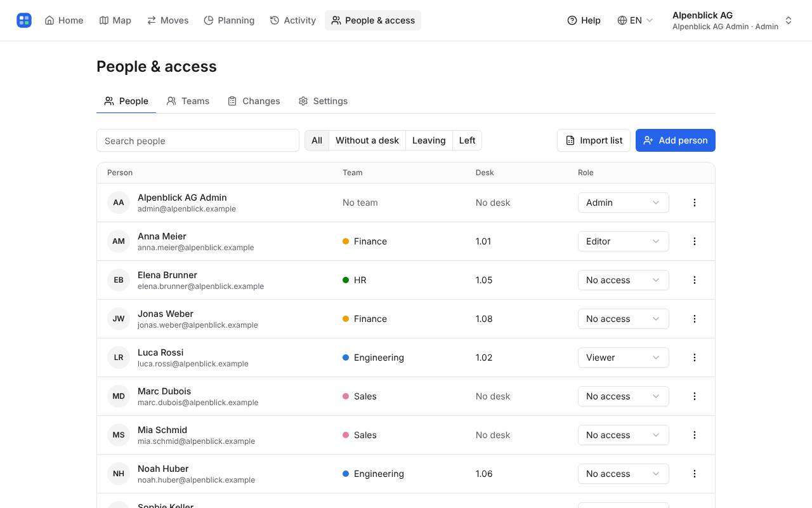Open row actions menu for Luca Rossi
The height and width of the screenshot is (508, 812).
point(695,358)
